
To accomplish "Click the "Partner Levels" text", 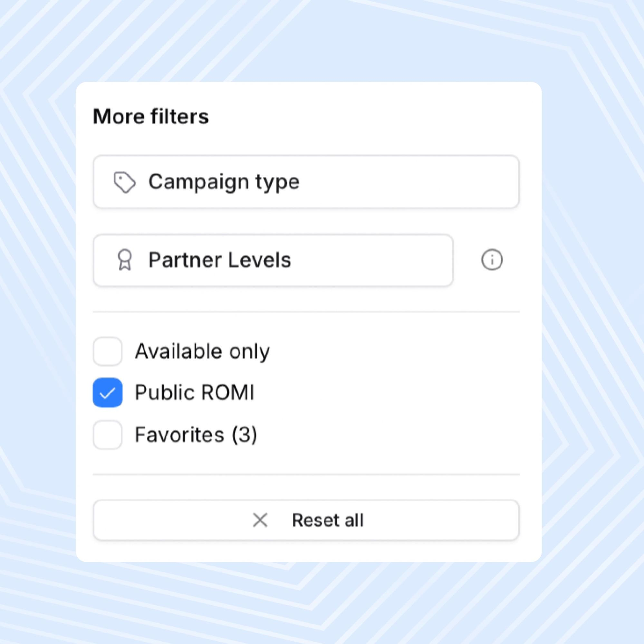I will pyautogui.click(x=219, y=260).
